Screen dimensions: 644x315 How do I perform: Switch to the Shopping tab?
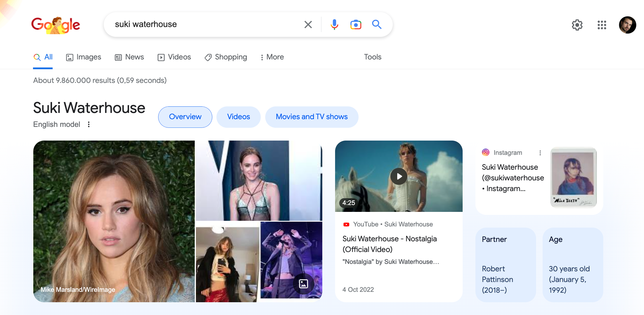tap(226, 57)
